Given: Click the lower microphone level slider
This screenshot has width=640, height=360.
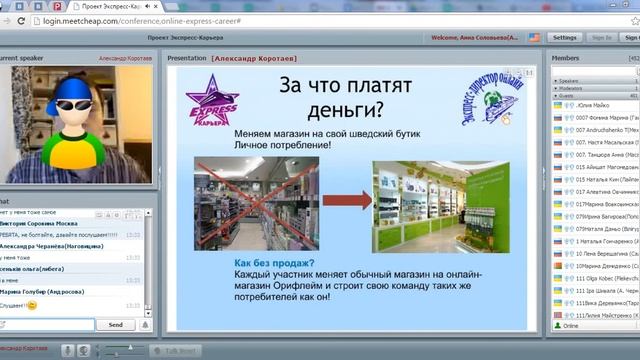Looking at the screenshot, I should (116, 355).
